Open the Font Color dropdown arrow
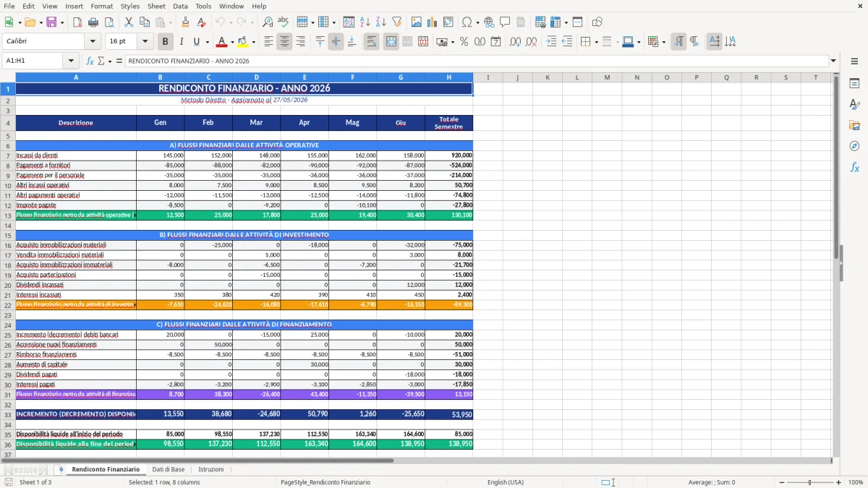 231,42
